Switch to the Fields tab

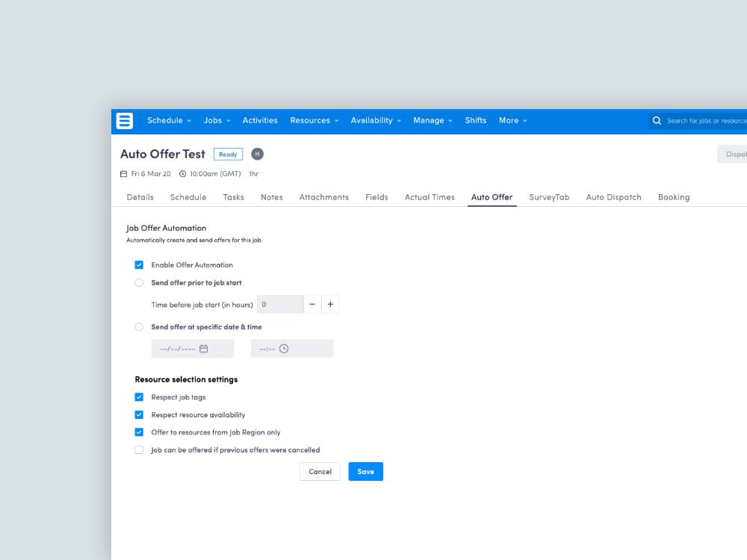coord(376,197)
